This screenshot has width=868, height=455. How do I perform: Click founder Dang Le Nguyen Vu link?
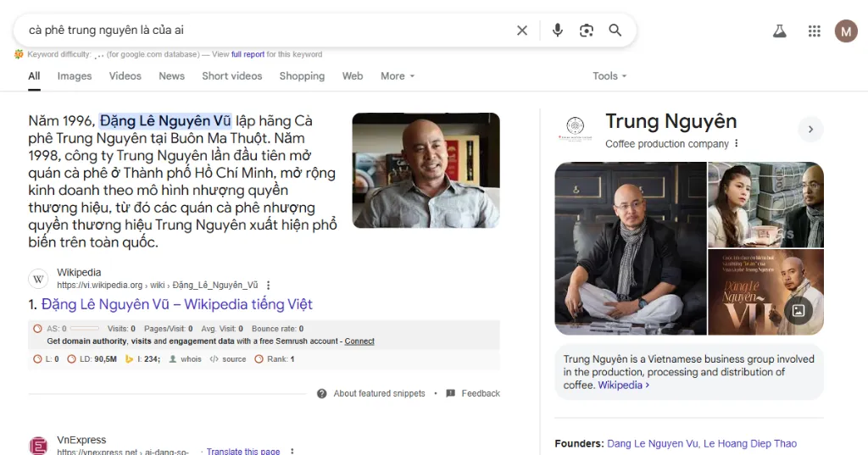(x=653, y=443)
